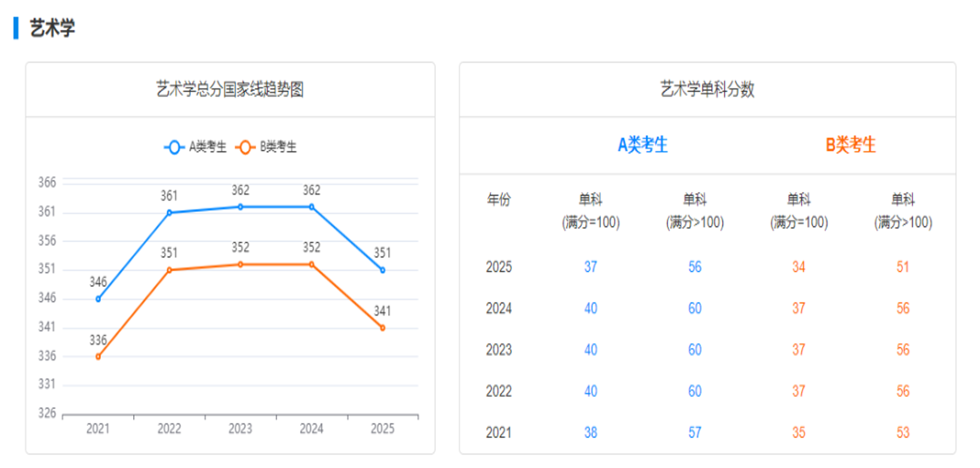Select the blue 2023 data point marked 362
The width and height of the screenshot is (980, 468).
click(241, 207)
